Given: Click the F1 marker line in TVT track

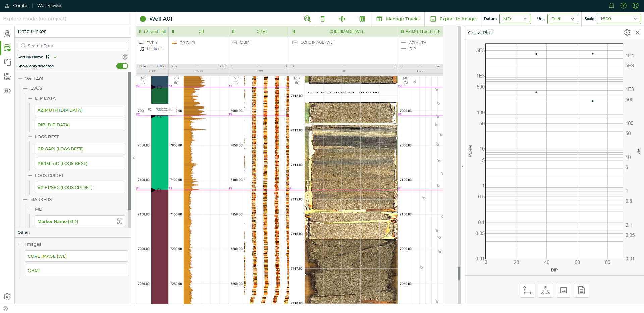Looking at the screenshot, I should click(x=152, y=190).
